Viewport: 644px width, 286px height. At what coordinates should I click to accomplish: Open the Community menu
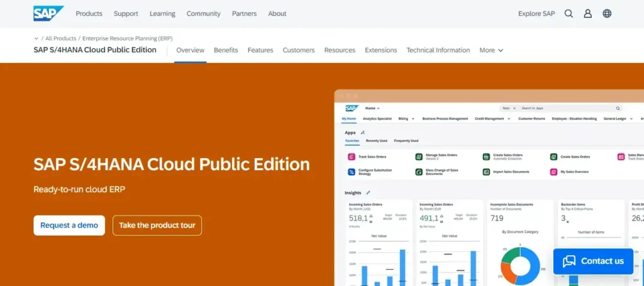(x=203, y=14)
